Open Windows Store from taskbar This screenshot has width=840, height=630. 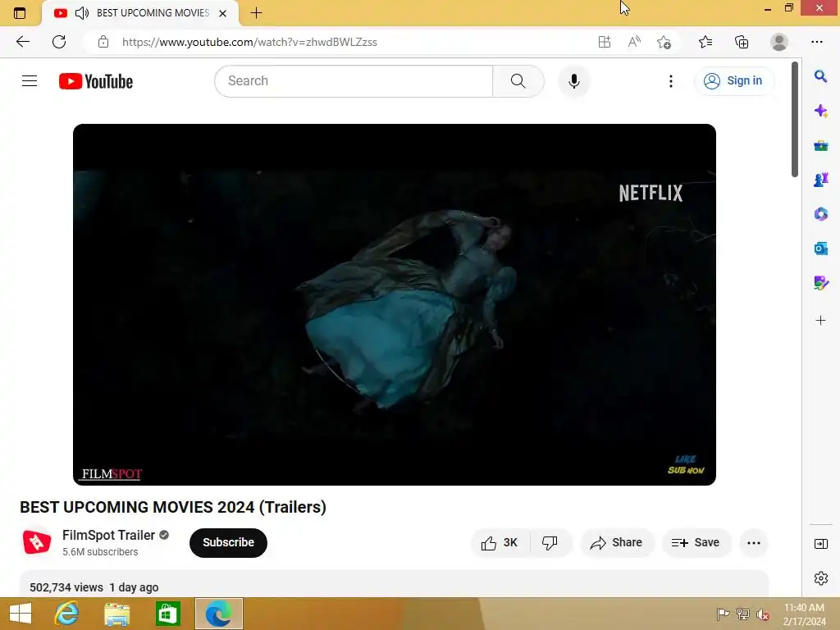pyautogui.click(x=167, y=614)
